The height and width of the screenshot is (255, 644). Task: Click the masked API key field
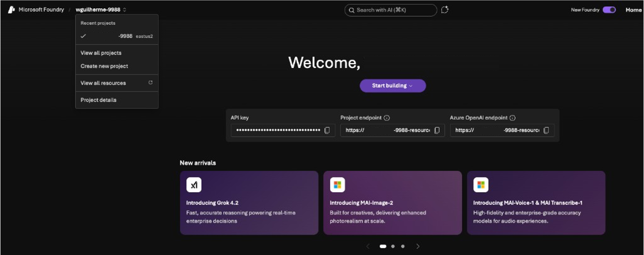[283, 130]
